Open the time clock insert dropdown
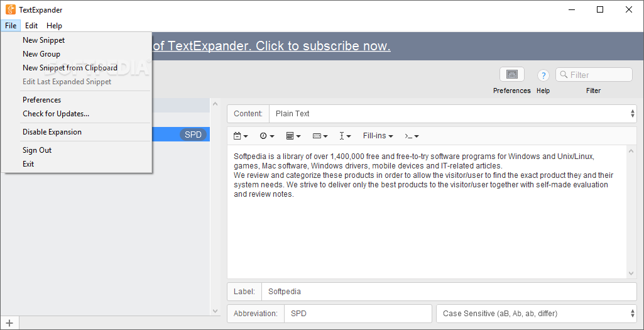 coord(267,136)
